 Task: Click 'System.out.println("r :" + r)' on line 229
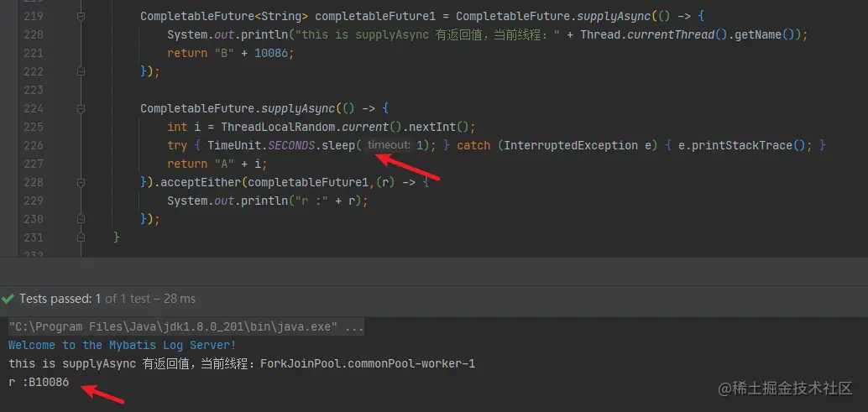[x=264, y=201]
